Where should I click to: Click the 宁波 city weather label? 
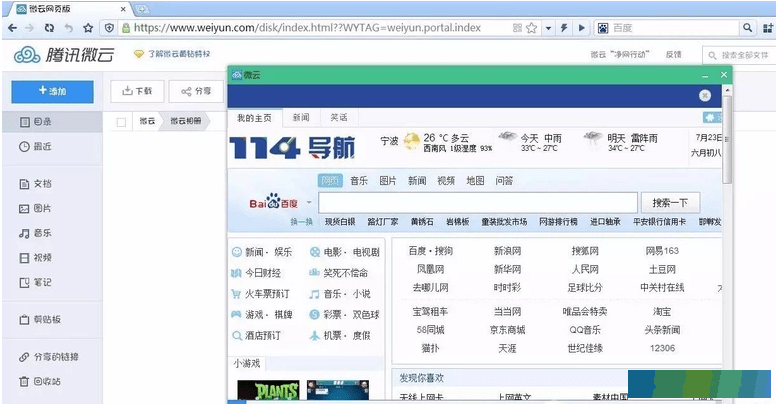389,141
